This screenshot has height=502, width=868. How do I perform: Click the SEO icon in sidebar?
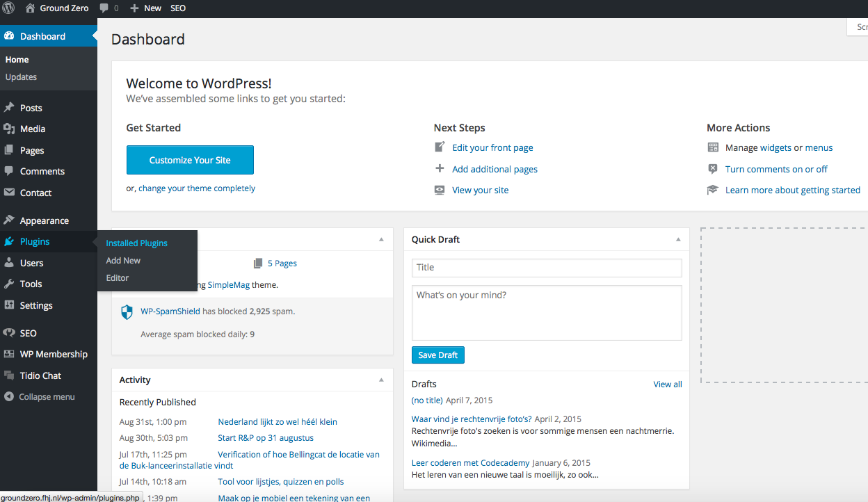click(x=9, y=333)
